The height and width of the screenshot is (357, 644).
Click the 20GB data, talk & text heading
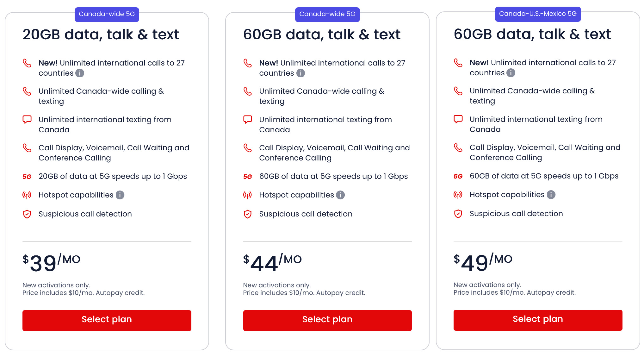tap(101, 34)
